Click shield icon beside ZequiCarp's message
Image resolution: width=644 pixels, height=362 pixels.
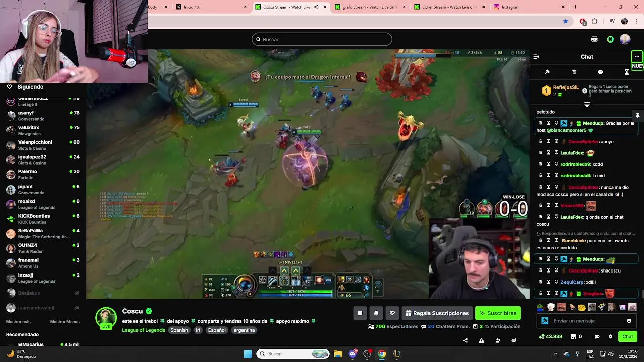tap(557, 282)
